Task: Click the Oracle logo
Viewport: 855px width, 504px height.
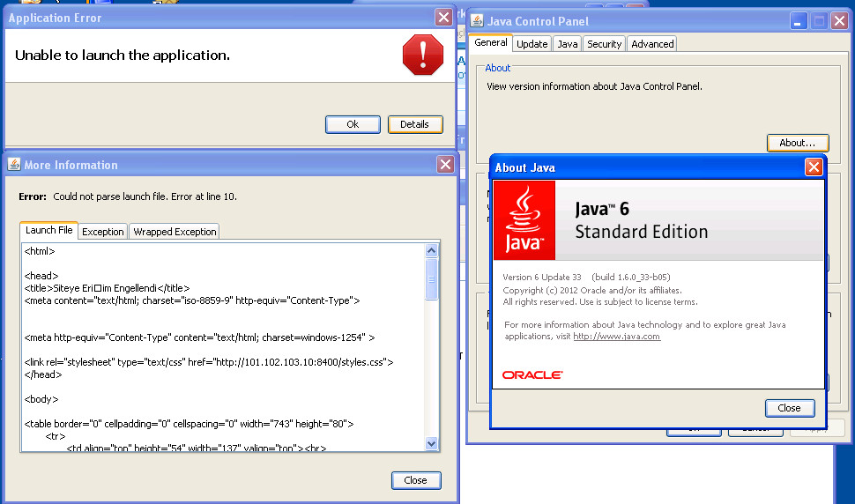Action: point(532,374)
